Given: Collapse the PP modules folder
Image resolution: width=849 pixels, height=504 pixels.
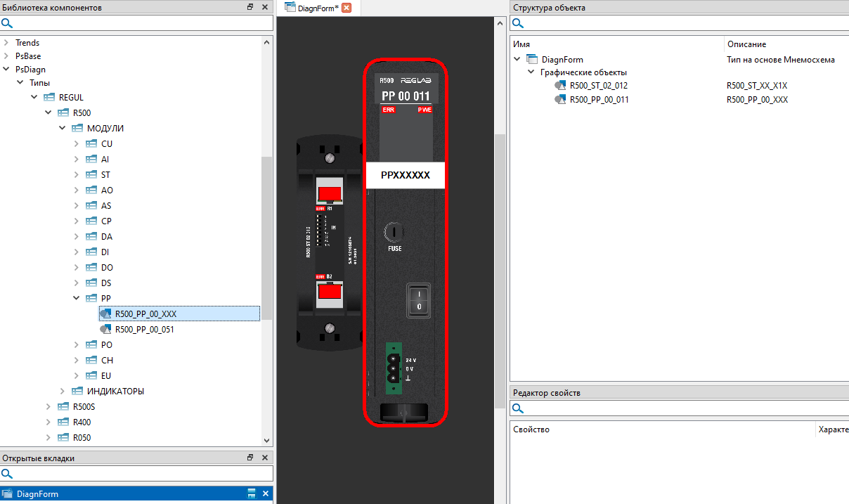Looking at the screenshot, I should 77,298.
